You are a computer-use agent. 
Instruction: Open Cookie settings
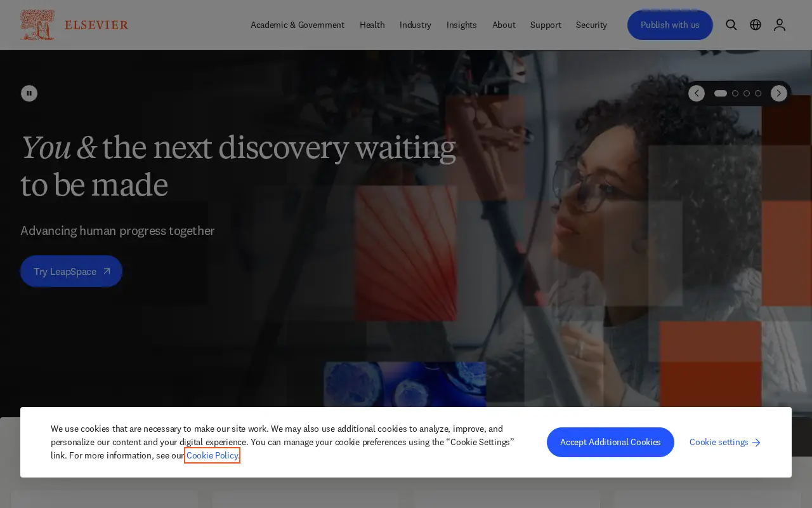click(725, 442)
